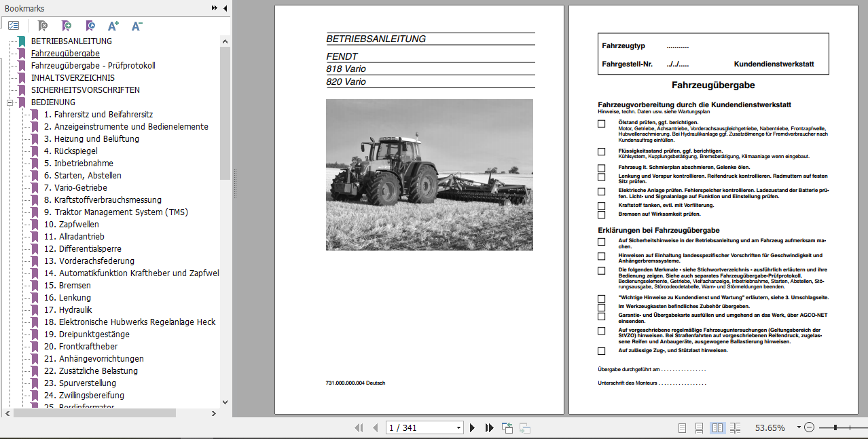This screenshot has width=868, height=439.
Task: Open the Fahrzeugübergabe bookmark
Action: click(65, 53)
